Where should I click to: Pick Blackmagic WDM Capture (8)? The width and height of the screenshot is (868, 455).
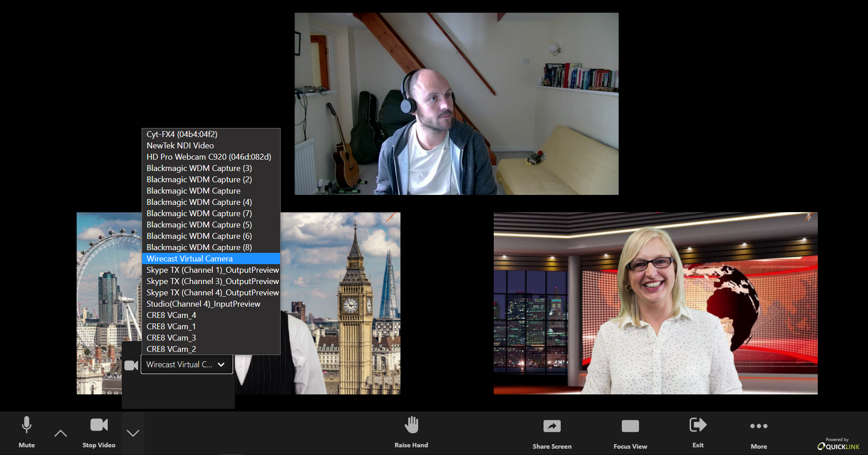[x=211, y=247]
